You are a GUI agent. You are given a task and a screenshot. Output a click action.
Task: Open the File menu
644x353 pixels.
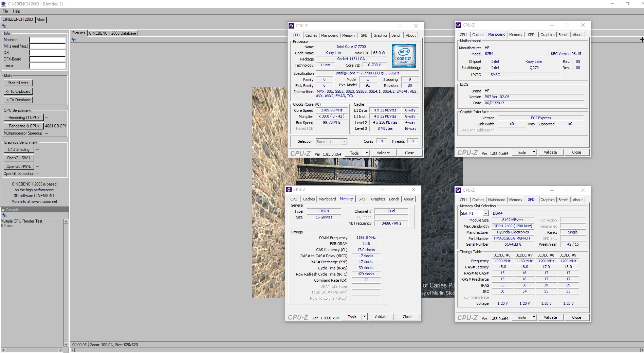point(5,11)
